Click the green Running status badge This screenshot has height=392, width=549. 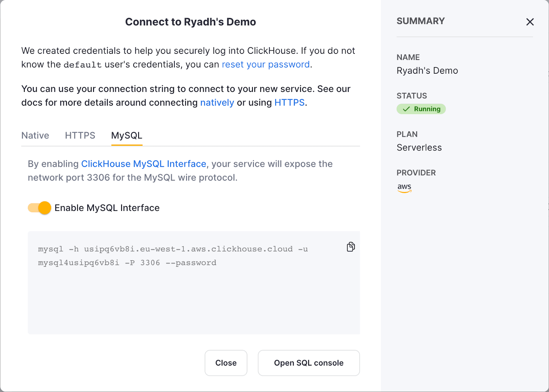pyautogui.click(x=421, y=109)
